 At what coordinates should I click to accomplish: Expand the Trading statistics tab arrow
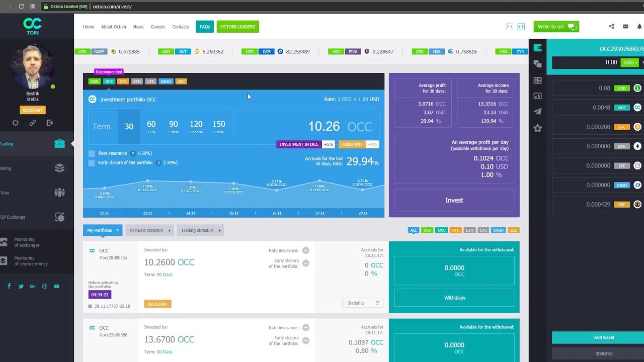pos(219,230)
